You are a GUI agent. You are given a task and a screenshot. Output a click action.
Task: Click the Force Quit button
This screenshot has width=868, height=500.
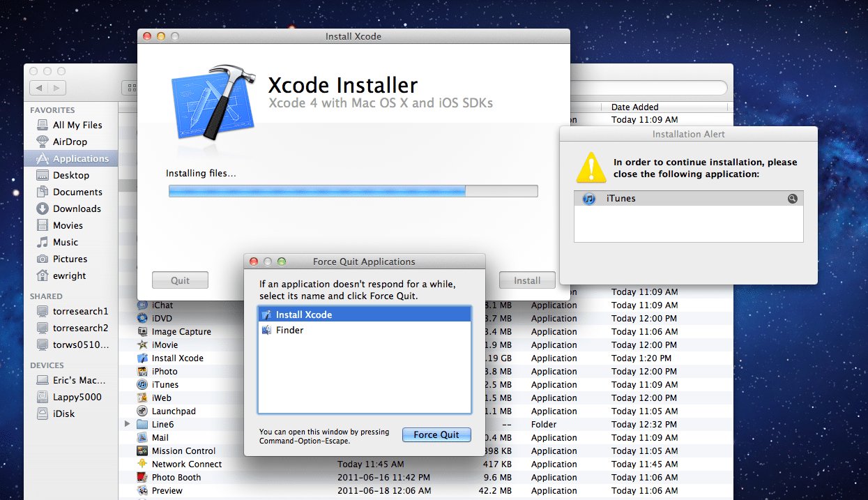[436, 434]
